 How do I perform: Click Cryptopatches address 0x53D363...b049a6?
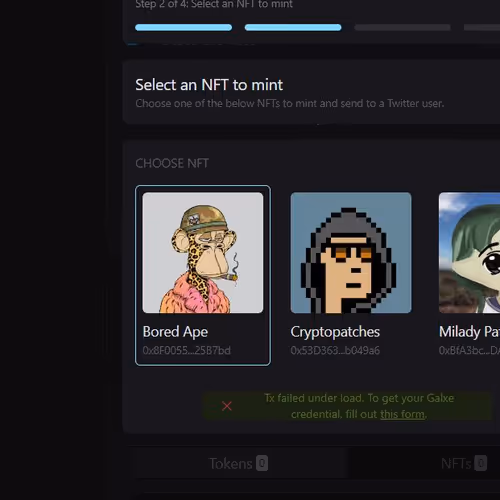(335, 350)
